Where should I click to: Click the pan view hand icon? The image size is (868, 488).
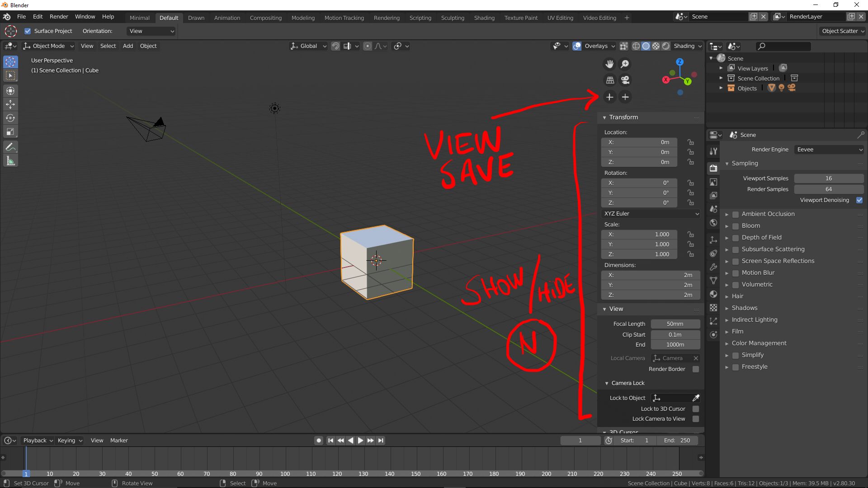pos(609,64)
